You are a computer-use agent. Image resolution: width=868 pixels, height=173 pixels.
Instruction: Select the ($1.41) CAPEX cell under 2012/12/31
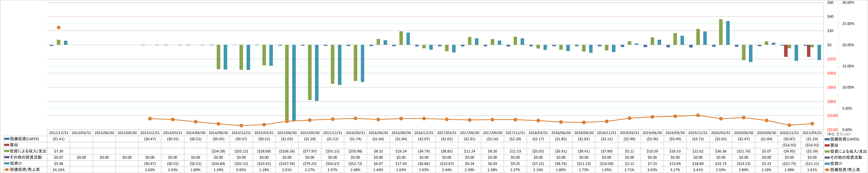[59, 139]
